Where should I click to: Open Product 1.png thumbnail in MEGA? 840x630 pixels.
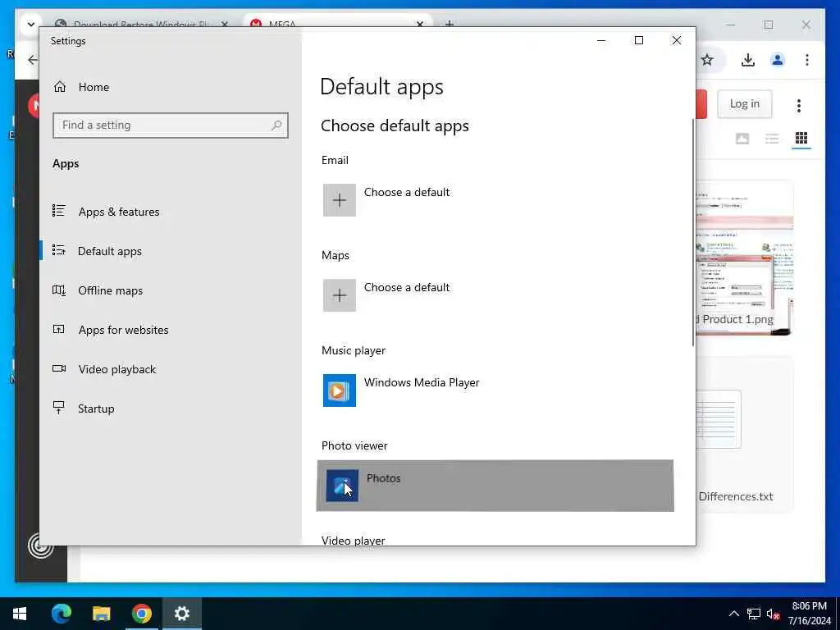pos(744,258)
